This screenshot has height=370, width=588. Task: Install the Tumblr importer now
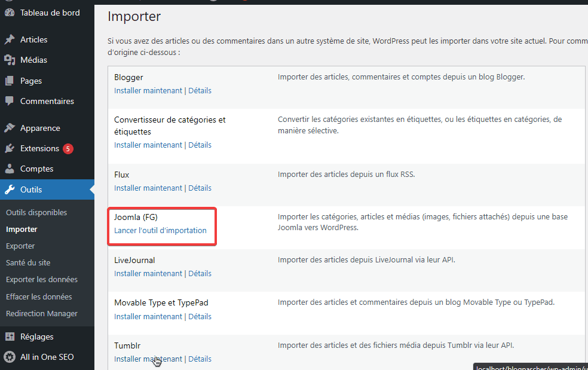(148, 359)
